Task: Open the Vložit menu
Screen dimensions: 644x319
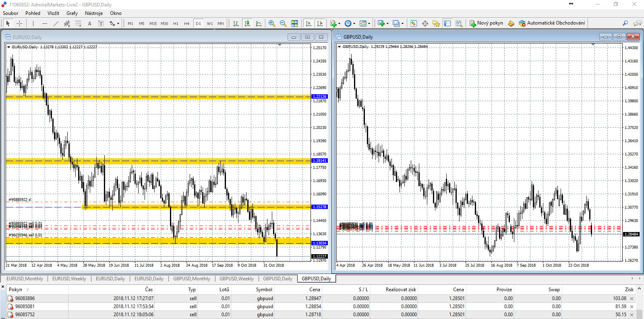Action: point(53,13)
